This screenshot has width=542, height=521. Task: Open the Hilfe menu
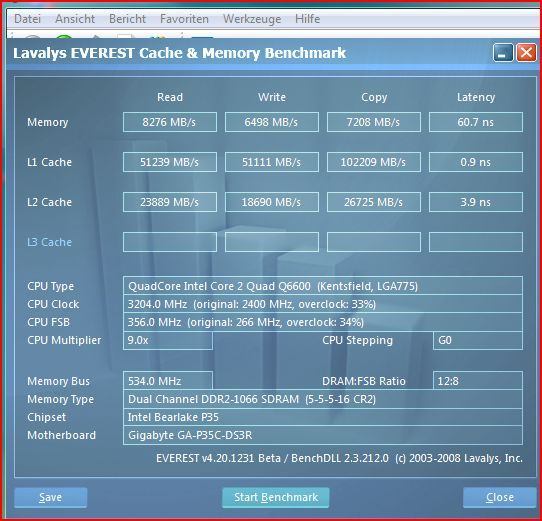click(307, 19)
